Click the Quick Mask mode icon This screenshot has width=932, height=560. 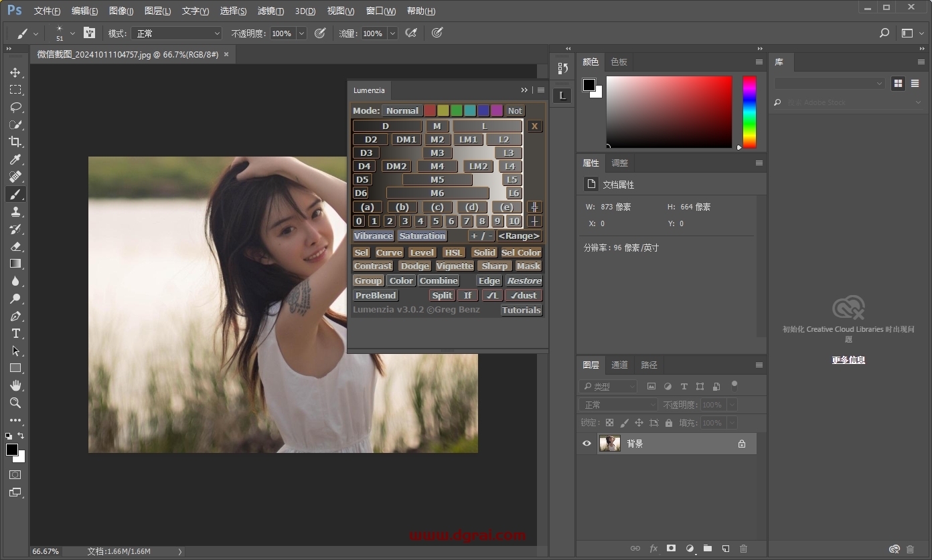pos(15,474)
